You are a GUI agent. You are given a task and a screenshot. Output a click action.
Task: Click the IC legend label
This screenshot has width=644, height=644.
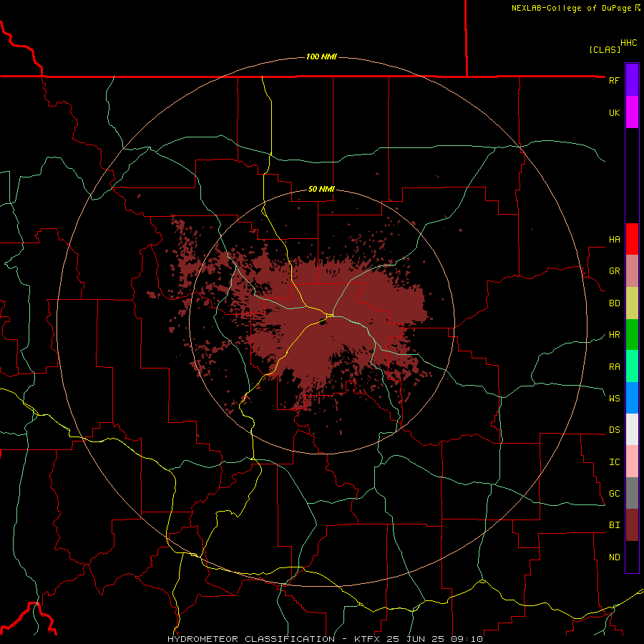615,462
